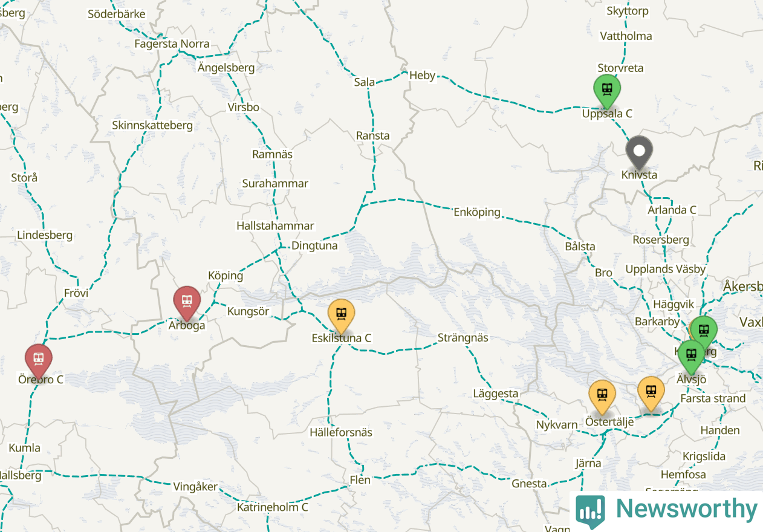763x532 pixels.
Task: Click the Enköping town label
Action: (x=477, y=212)
